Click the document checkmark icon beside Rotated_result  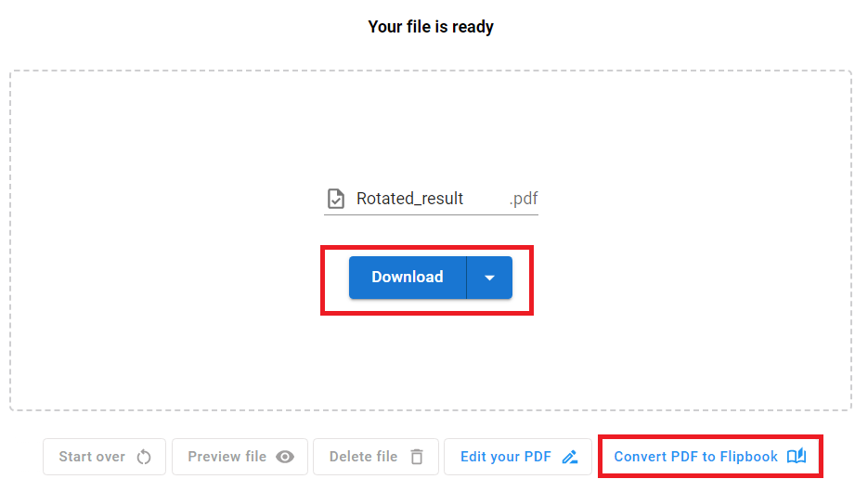pyautogui.click(x=336, y=199)
